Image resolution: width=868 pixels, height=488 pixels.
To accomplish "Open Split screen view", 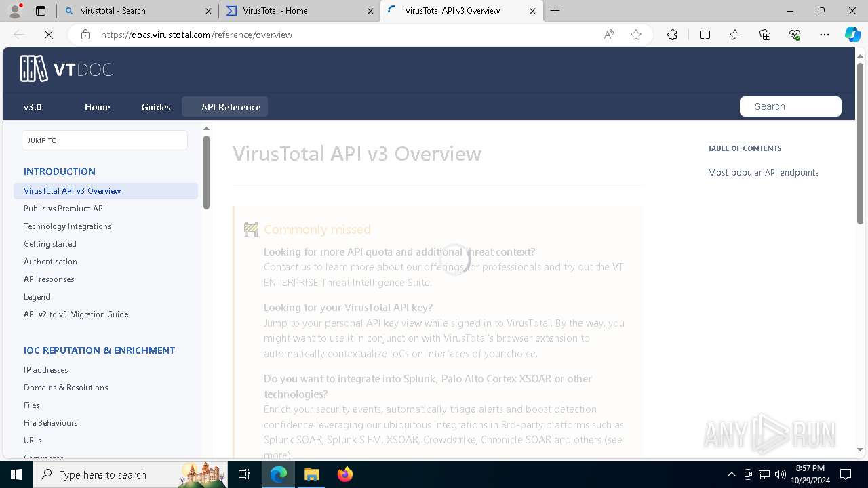I will click(x=705, y=35).
